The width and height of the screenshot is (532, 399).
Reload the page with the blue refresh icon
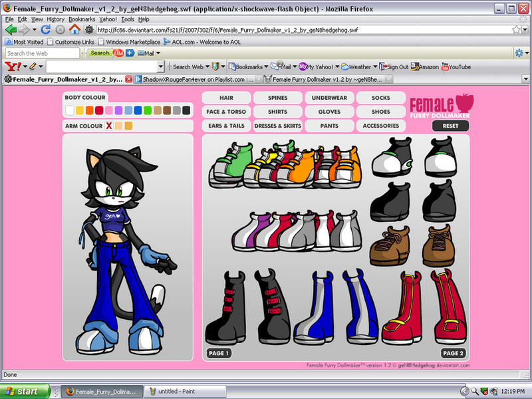pos(46,30)
